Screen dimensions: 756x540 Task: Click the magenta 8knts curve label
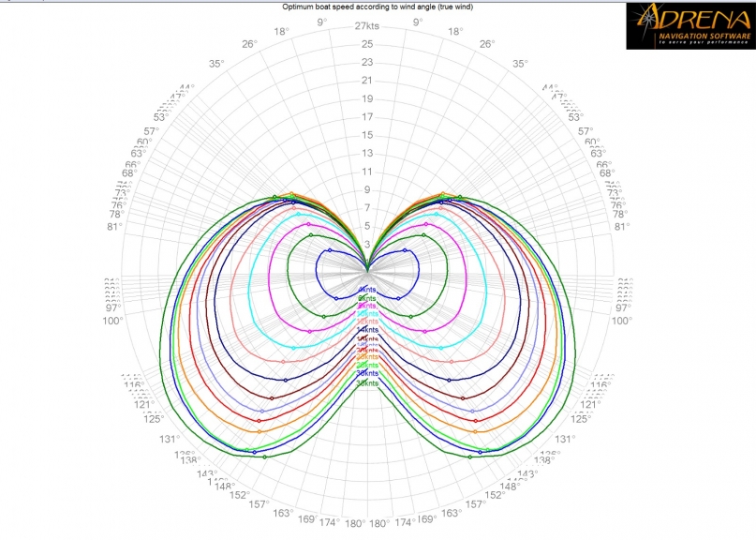367,306
